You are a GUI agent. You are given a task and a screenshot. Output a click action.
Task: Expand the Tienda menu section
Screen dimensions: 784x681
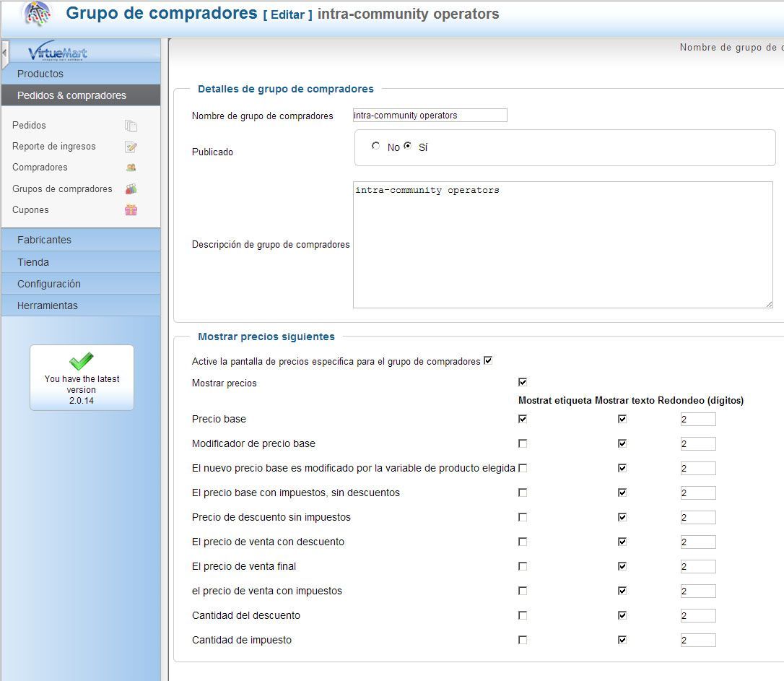pos(81,262)
